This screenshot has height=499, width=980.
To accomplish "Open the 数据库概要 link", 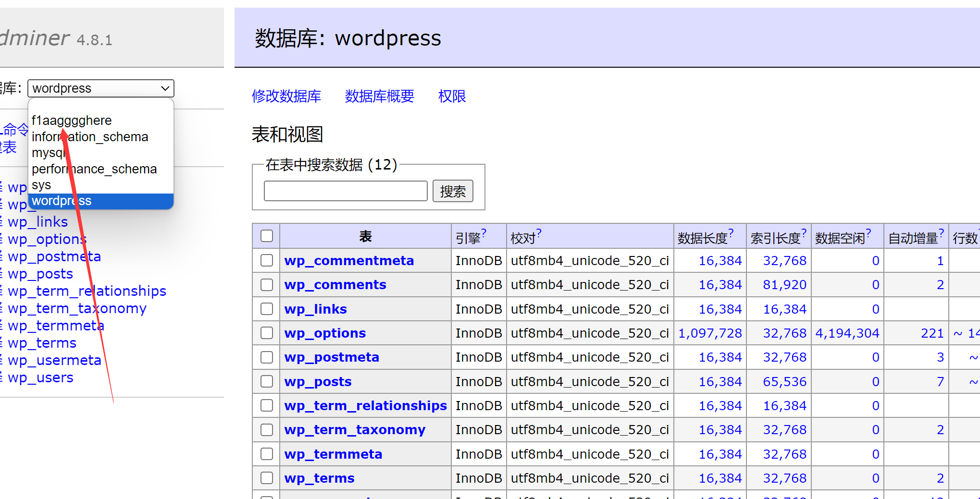I will tap(380, 96).
